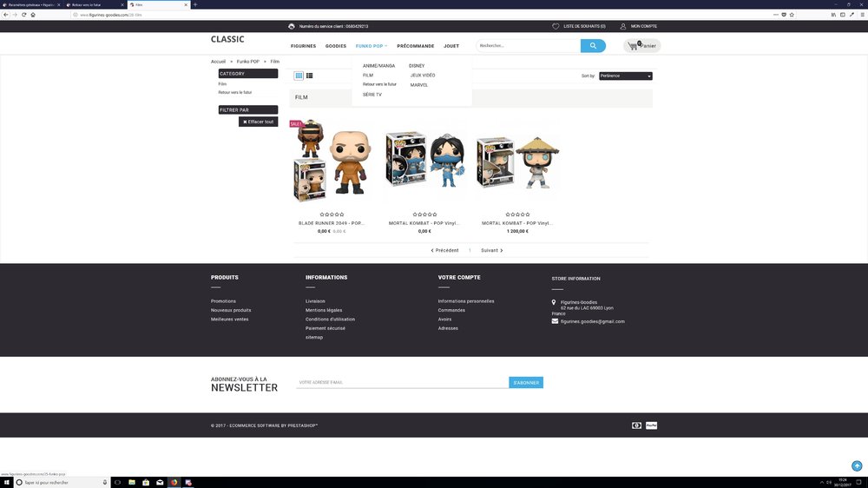
Task: Click the S'abonner newsletter button
Action: point(526,383)
